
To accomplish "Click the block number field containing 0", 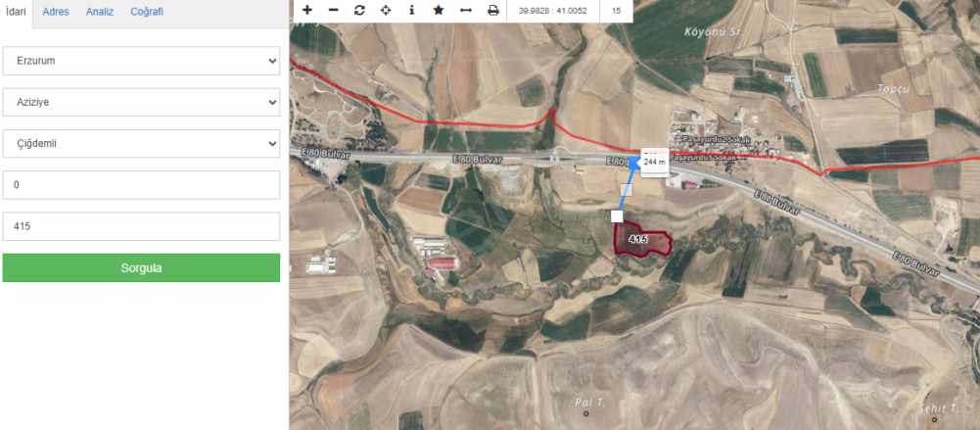I will click(x=141, y=185).
